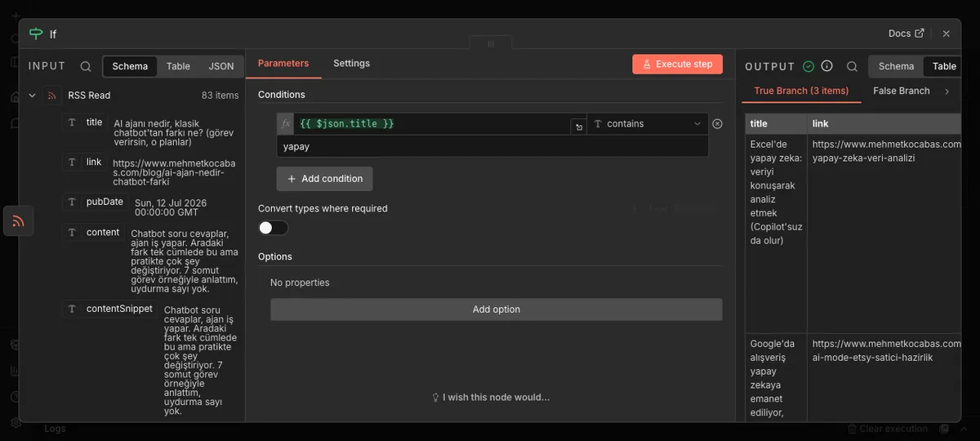Remove the condition with circled X icon

(x=717, y=123)
